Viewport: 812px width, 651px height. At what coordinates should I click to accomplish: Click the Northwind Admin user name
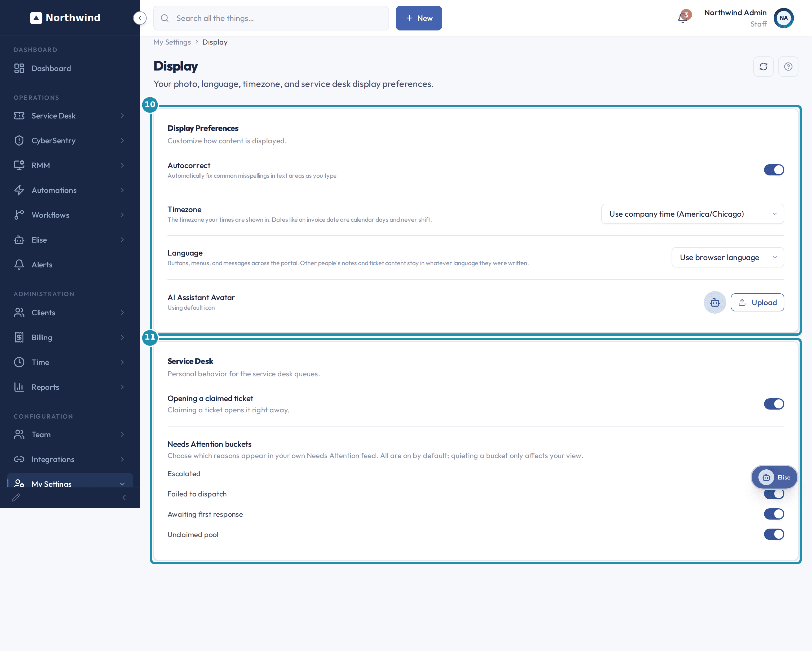735,12
